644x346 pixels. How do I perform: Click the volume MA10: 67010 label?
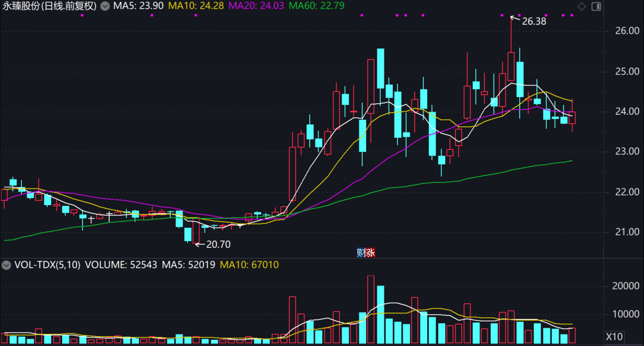(x=249, y=265)
